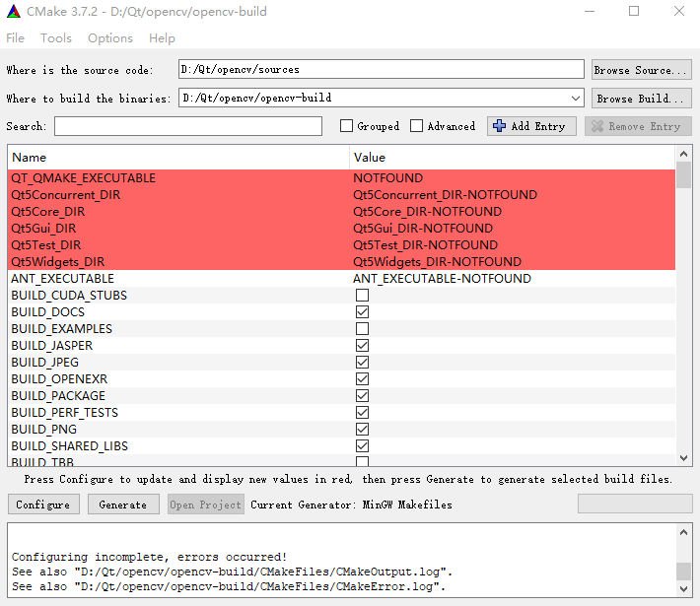
Task: Uncheck the BUILD_OPENEXR checkbox
Action: (362, 378)
